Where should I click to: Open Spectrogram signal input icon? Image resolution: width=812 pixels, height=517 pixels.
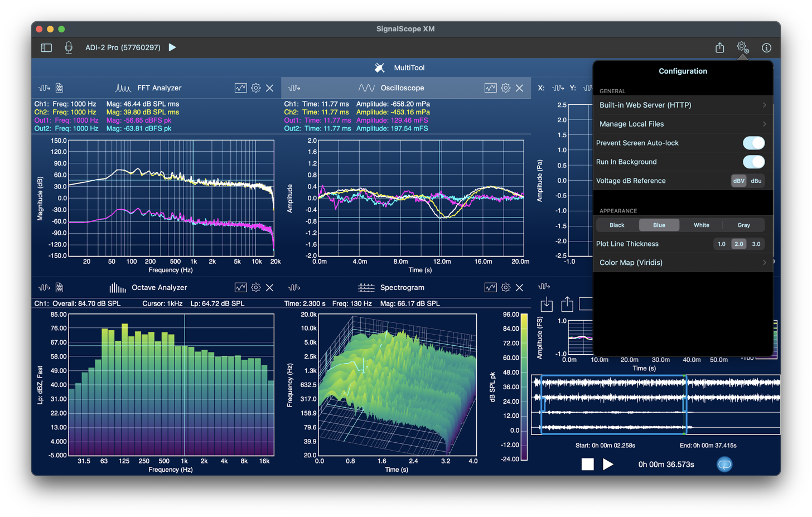[294, 288]
